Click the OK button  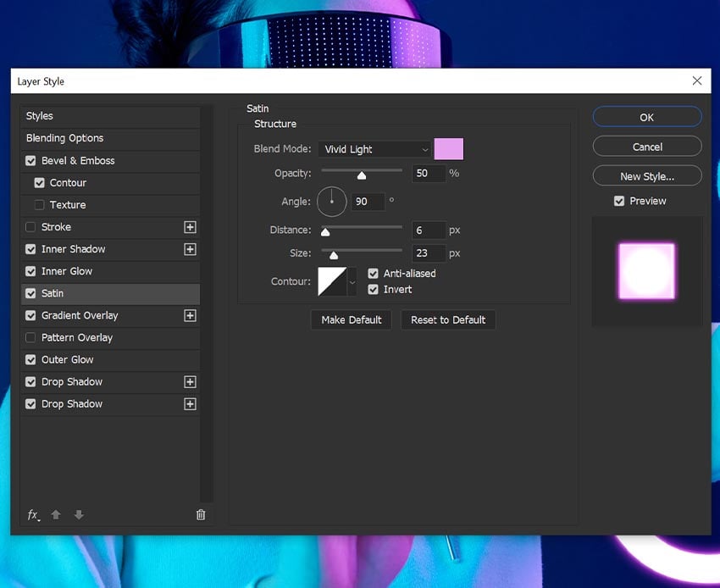click(x=647, y=117)
